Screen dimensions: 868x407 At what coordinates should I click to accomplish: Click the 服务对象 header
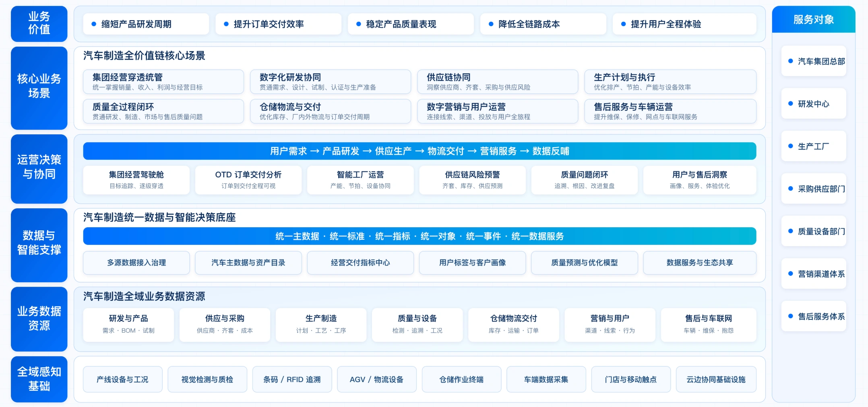click(x=814, y=19)
